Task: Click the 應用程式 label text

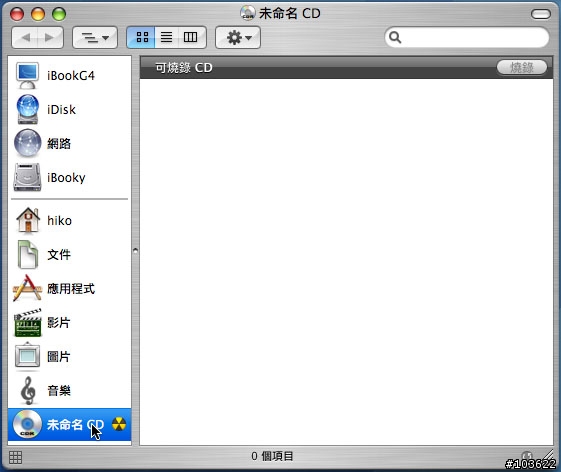Action: [x=71, y=288]
